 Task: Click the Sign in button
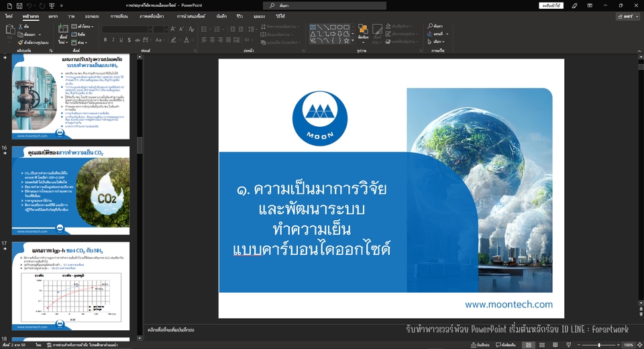(x=551, y=5)
